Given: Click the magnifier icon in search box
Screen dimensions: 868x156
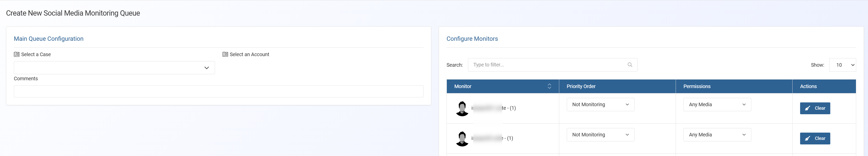Looking at the screenshot, I should coord(629,65).
